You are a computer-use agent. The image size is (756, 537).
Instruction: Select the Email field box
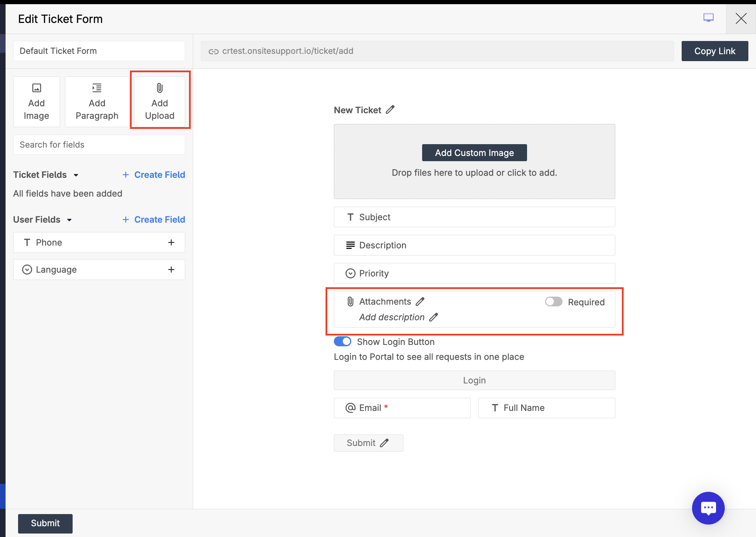click(x=402, y=408)
